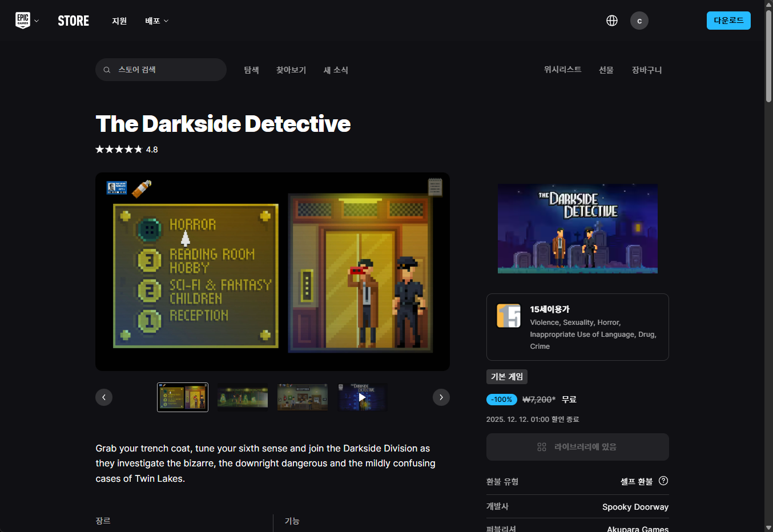Open the 지원 menu item
The height and width of the screenshot is (532, 773).
click(119, 21)
